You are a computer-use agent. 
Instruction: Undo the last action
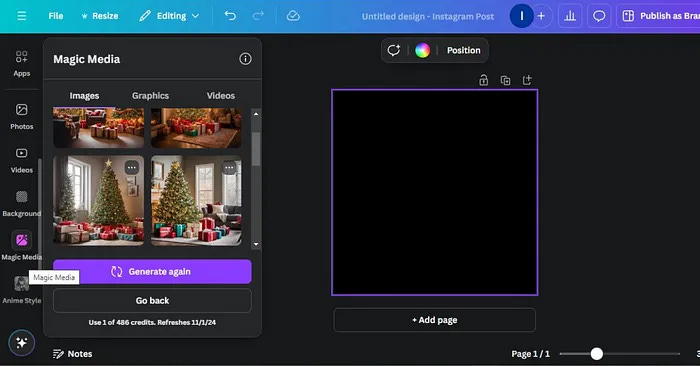[230, 16]
